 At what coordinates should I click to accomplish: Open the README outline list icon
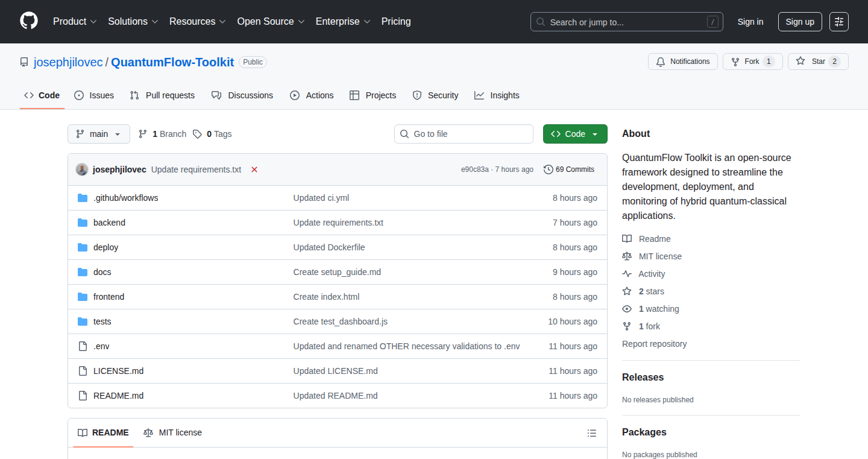(x=592, y=433)
